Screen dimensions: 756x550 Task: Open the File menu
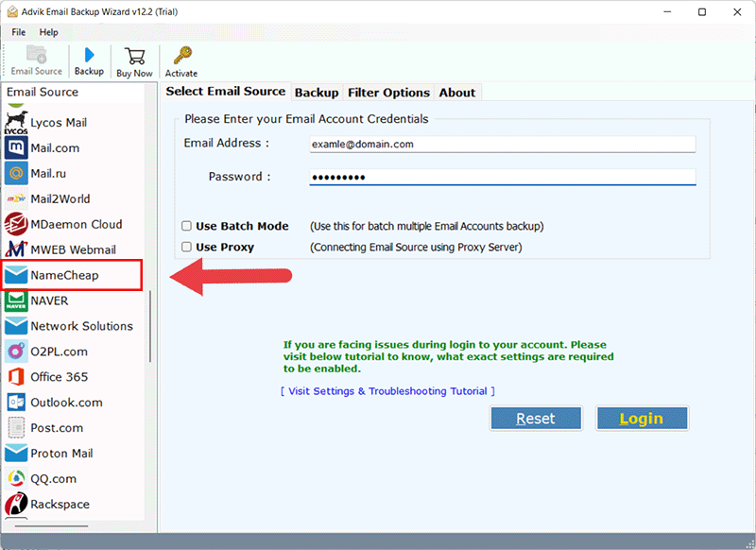coord(18,32)
